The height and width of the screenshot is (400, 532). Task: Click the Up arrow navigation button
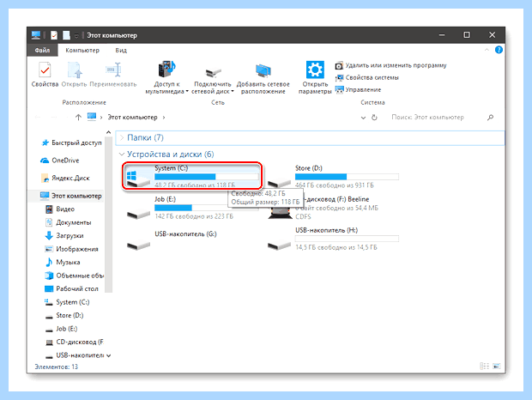[78, 118]
